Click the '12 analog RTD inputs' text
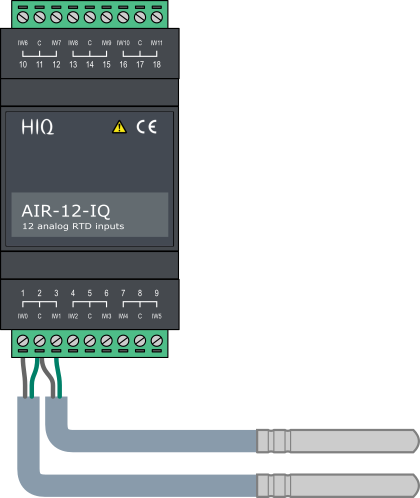 tap(73, 226)
